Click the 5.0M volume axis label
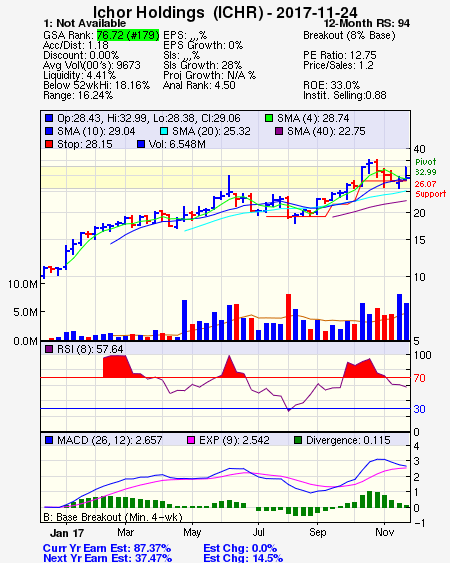450x563 pixels. coord(25,312)
